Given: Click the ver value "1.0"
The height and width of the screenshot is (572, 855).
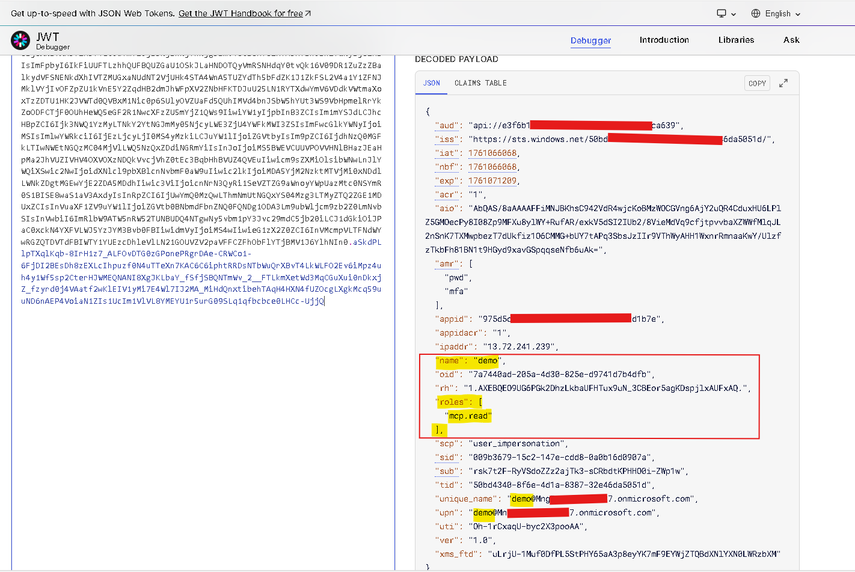Looking at the screenshot, I should tap(480, 540).
